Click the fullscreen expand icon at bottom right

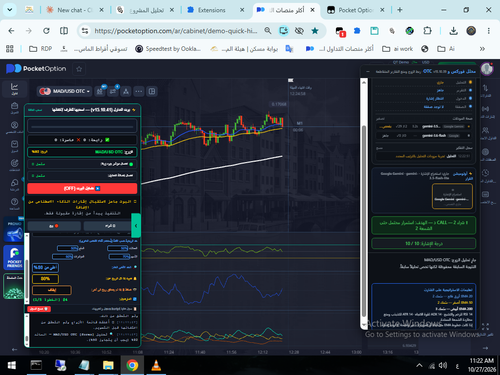[485, 326]
